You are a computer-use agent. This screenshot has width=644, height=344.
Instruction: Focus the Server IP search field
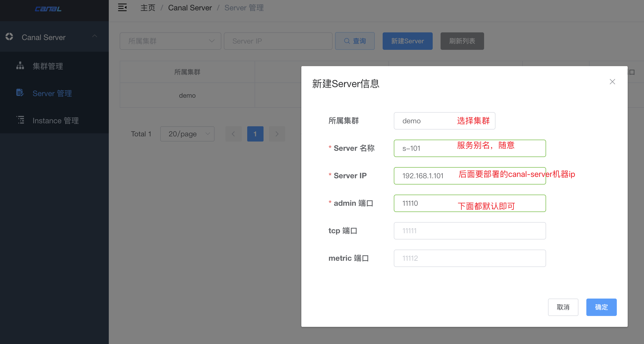coord(278,41)
